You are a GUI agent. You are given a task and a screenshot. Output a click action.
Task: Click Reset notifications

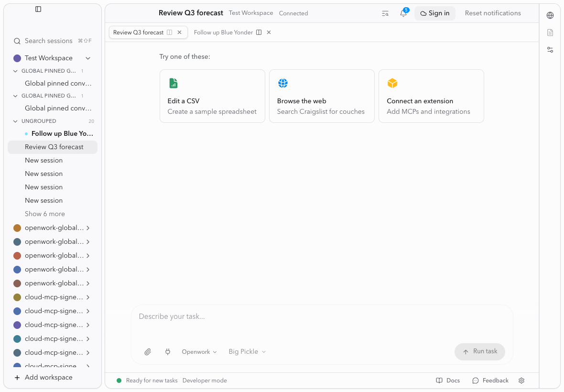pos(493,13)
